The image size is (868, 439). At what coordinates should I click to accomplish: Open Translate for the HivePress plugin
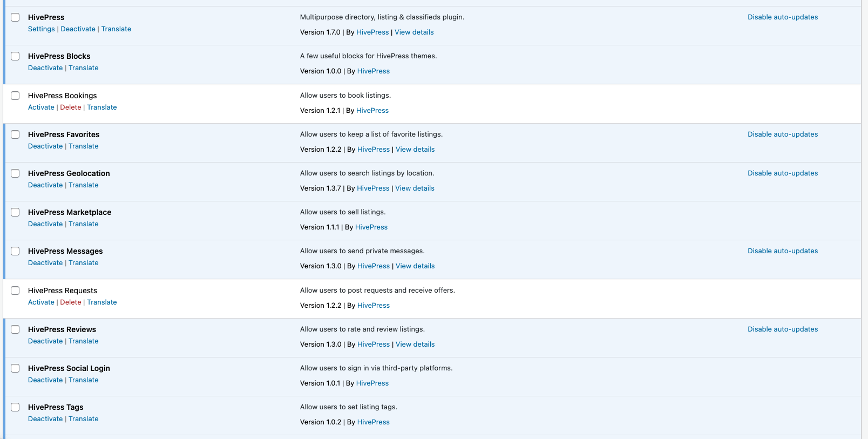tap(116, 29)
